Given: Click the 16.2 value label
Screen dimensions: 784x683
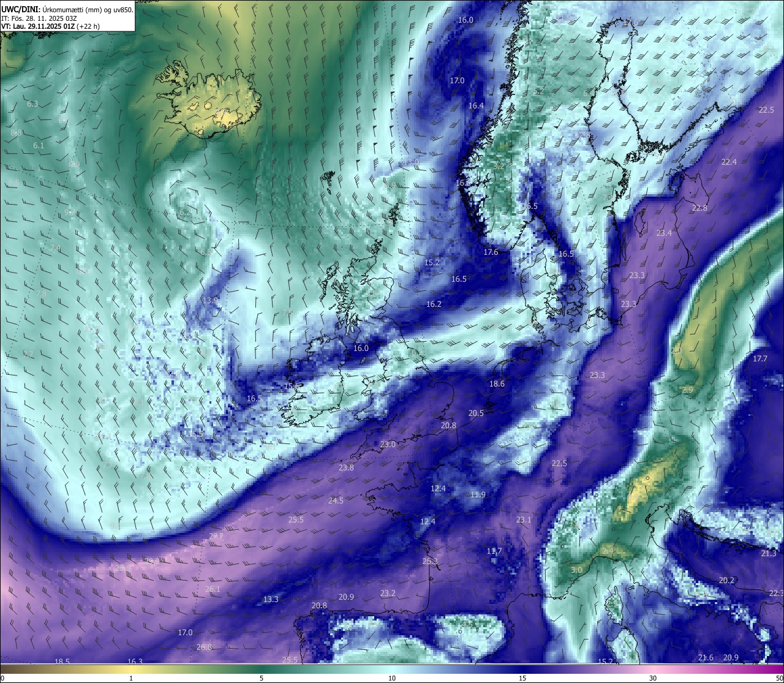Looking at the screenshot, I should [434, 304].
